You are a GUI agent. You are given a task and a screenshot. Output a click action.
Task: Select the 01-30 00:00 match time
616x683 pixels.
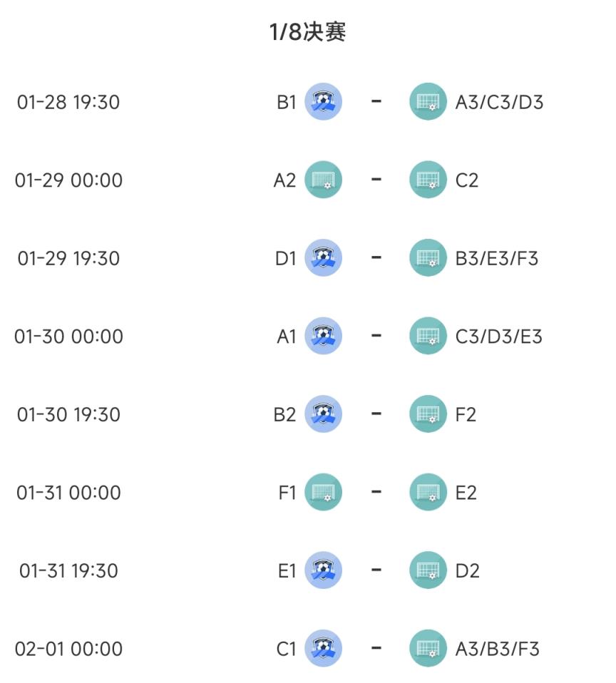69,337
